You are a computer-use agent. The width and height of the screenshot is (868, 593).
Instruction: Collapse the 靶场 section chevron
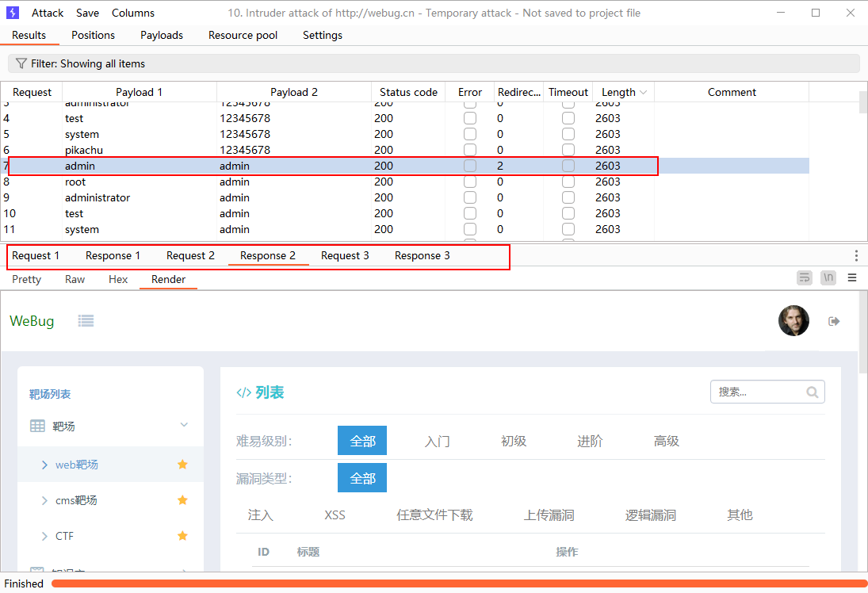pos(184,426)
